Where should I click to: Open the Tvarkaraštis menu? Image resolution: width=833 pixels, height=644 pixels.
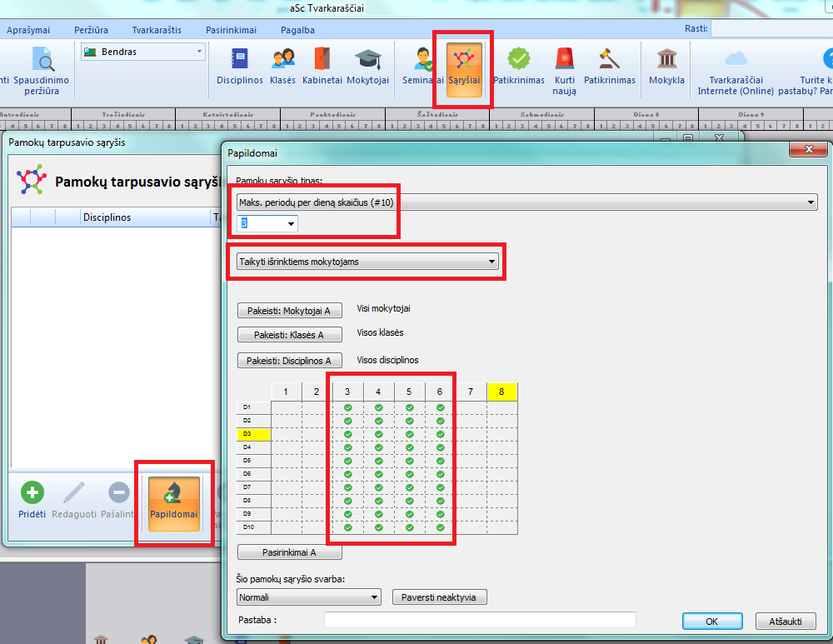click(x=152, y=30)
